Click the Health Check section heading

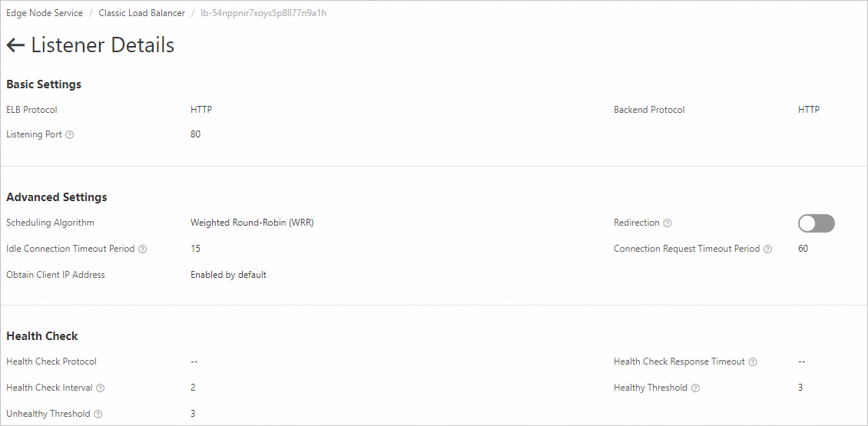click(42, 336)
